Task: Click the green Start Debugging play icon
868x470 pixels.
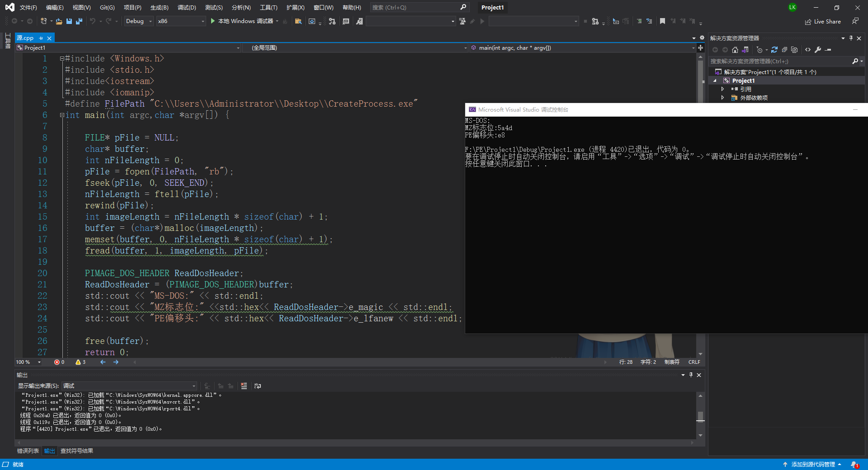Action: click(x=212, y=21)
